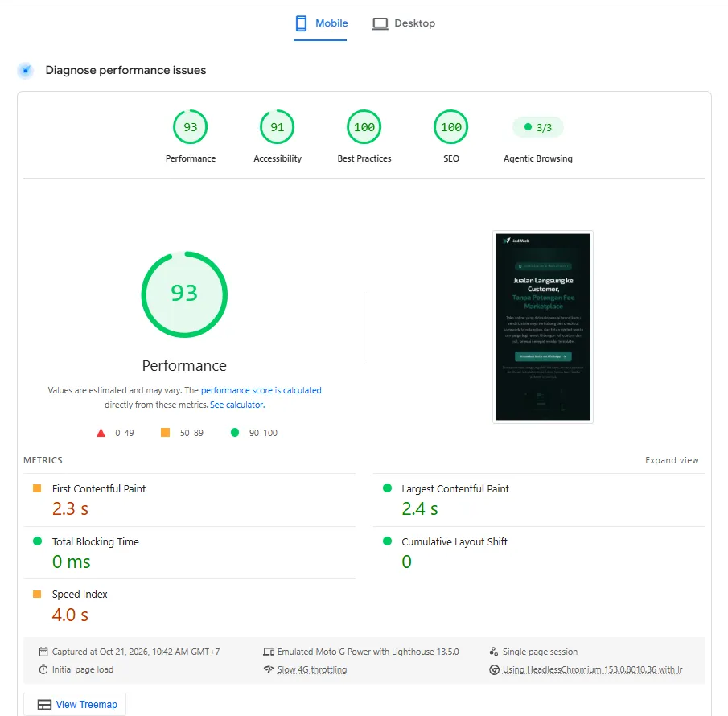728x716 pixels.
Task: Click the Total Blocking Time metric label
Action: pyautogui.click(x=95, y=542)
